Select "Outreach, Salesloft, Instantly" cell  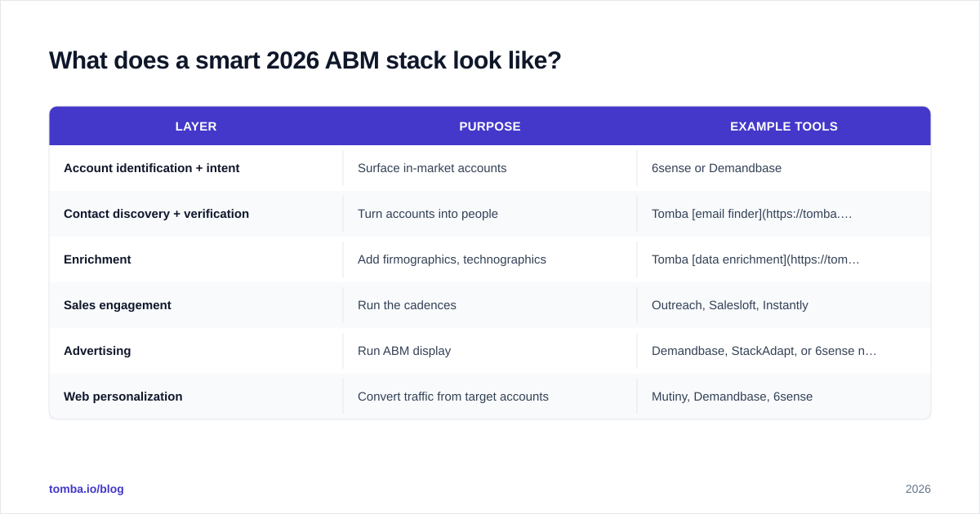click(x=784, y=305)
